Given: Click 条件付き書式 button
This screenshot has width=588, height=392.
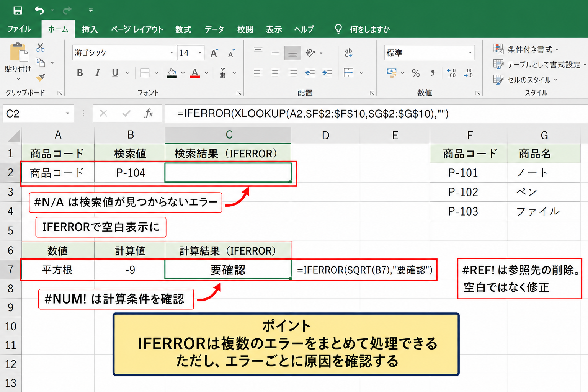Looking at the screenshot, I should [526, 49].
